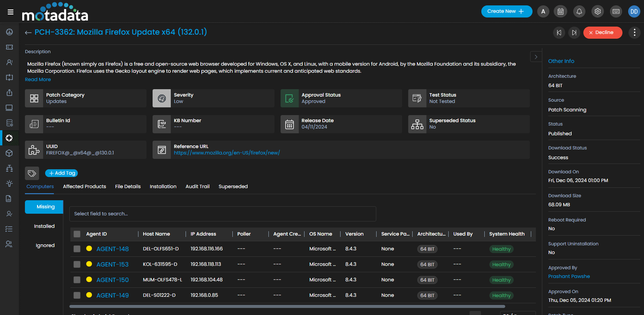Open AGENT-149 agent link
This screenshot has height=315, width=644.
click(112, 295)
